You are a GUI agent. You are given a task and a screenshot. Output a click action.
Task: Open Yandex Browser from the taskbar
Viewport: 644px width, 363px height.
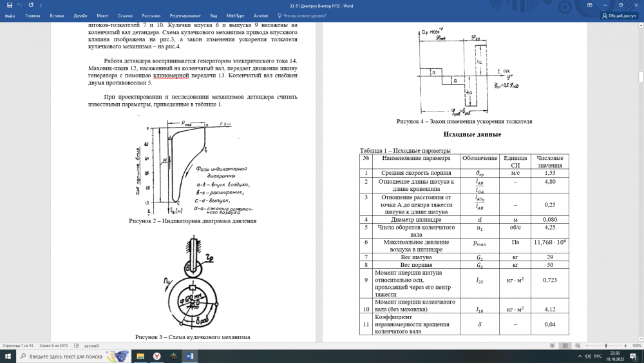pos(157,357)
